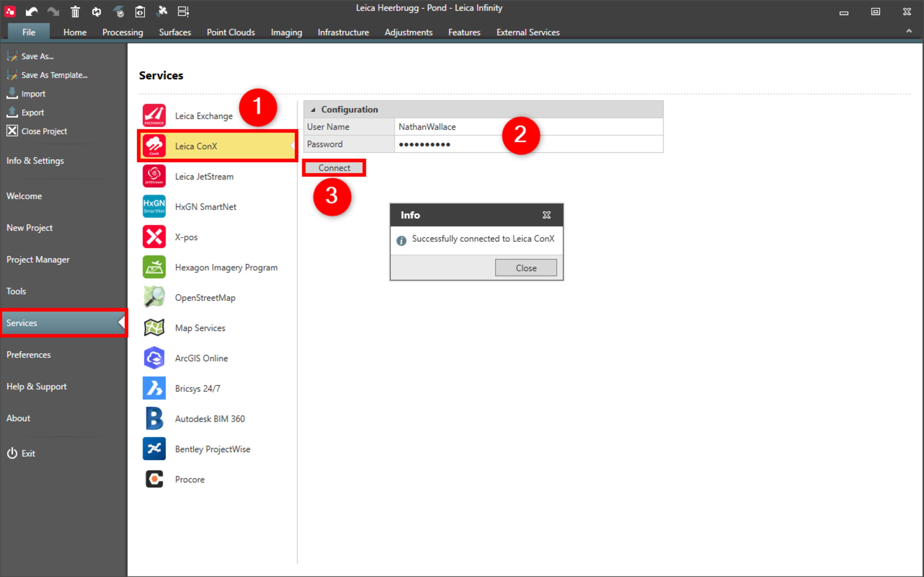Select the ArcGIS Online label text
This screenshot has width=924, height=577.
[x=201, y=358]
